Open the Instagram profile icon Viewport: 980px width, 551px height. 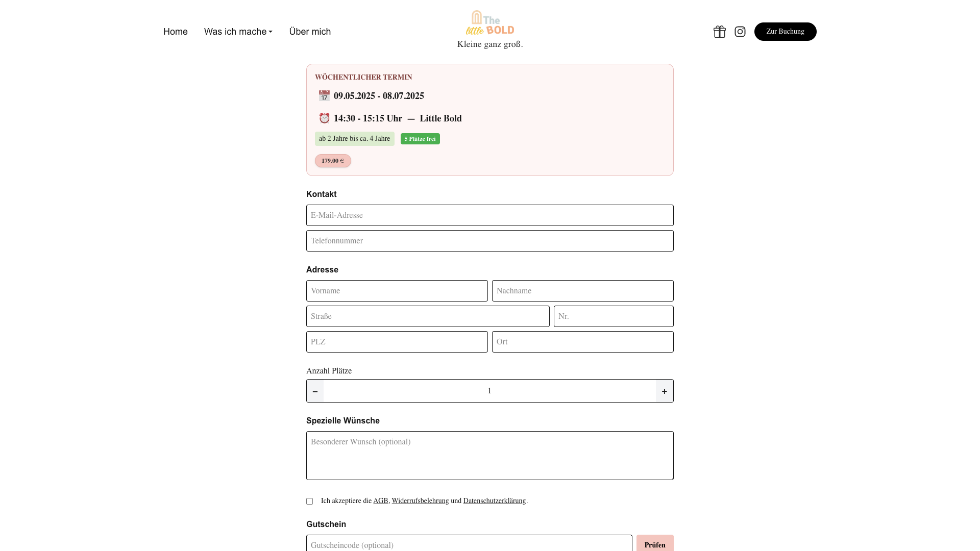click(740, 32)
